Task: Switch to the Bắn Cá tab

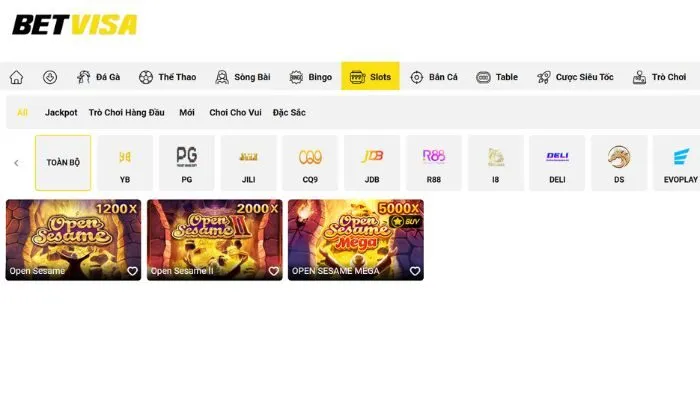Action: click(x=433, y=77)
